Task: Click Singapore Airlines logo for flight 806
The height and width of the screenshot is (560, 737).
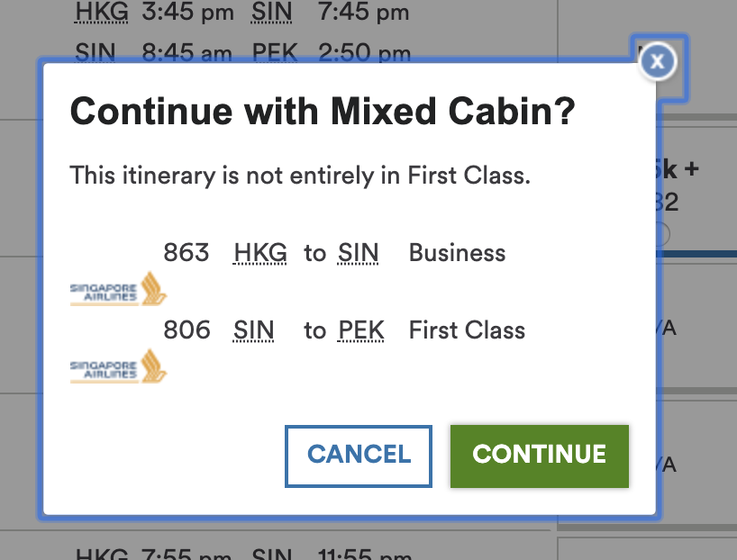Action: click(x=118, y=367)
